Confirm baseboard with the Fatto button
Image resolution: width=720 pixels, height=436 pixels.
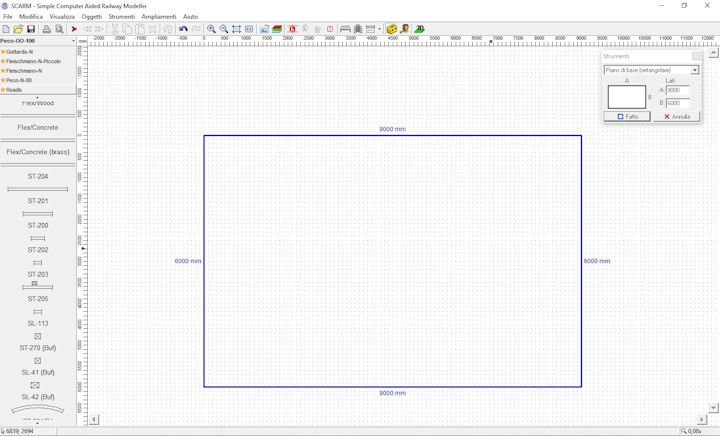628,117
